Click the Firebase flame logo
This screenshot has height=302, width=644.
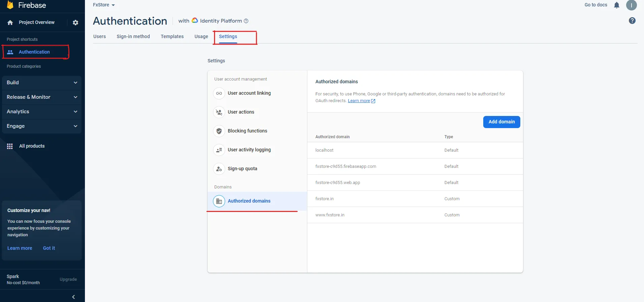[10, 5]
